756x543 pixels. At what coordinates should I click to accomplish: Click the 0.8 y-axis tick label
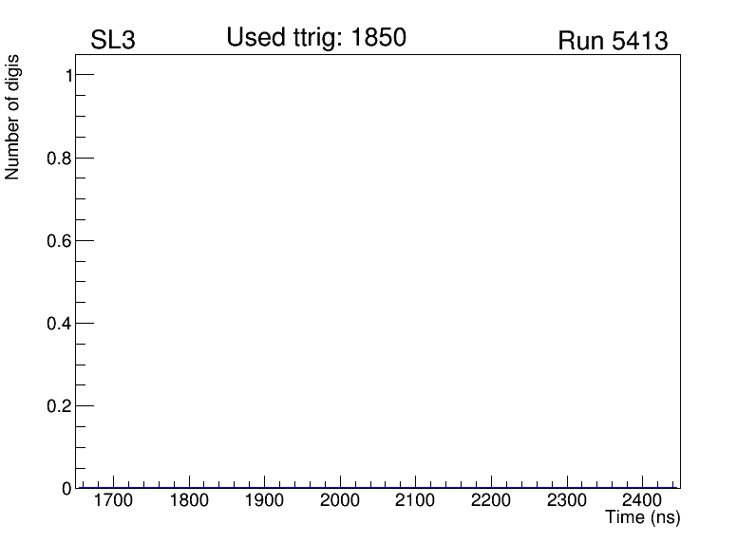coord(59,159)
